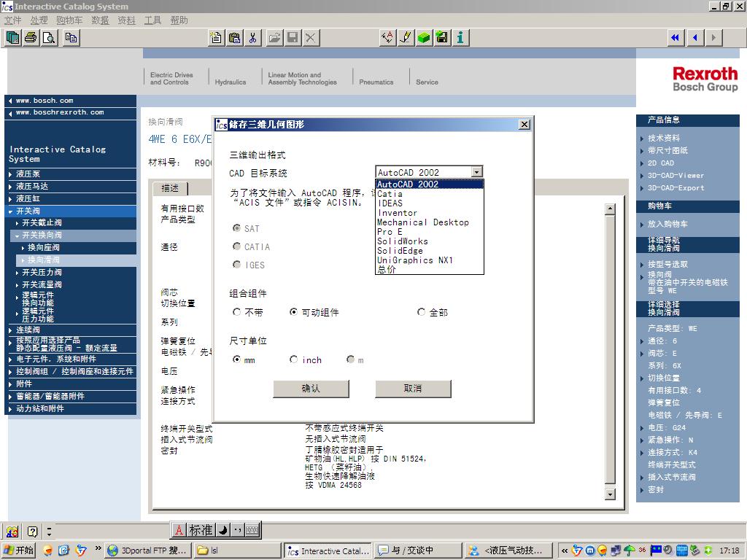The image size is (747, 560).
Task: Open the Hydraulics category link
Action: pyautogui.click(x=230, y=82)
